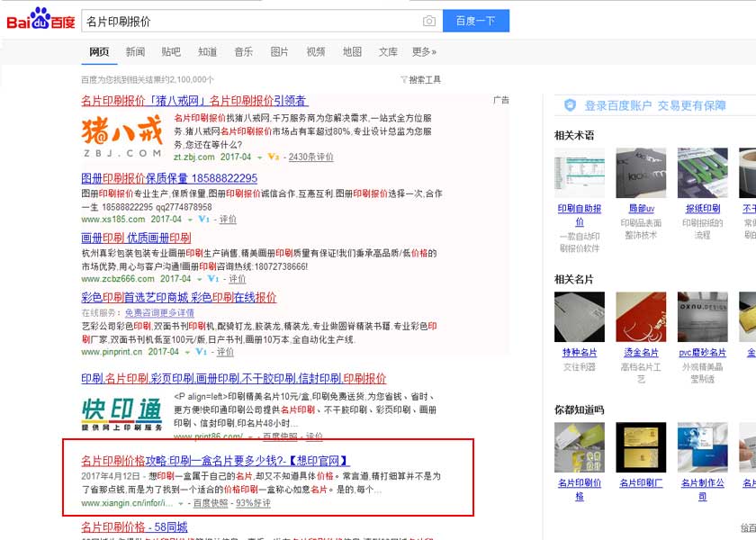Expand dropdown arrow after www.xs185.com 2017-04
This screenshot has height=540, width=756.
click(x=190, y=220)
